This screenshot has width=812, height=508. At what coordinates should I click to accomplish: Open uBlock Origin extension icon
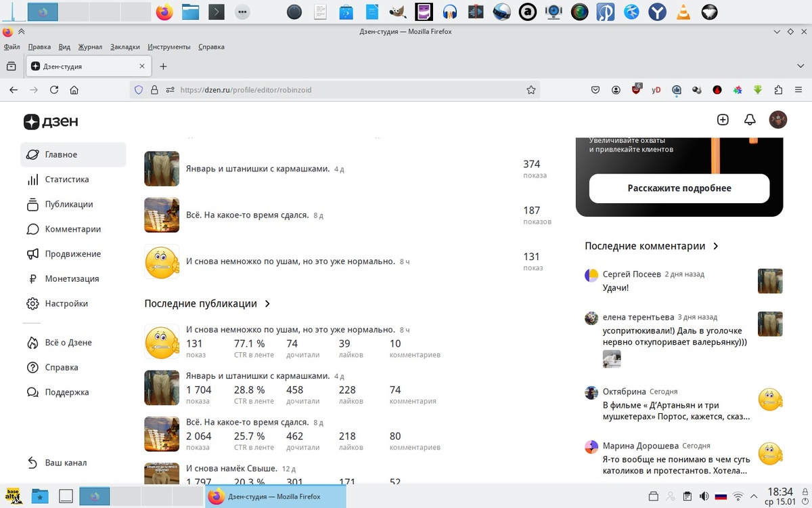click(636, 89)
